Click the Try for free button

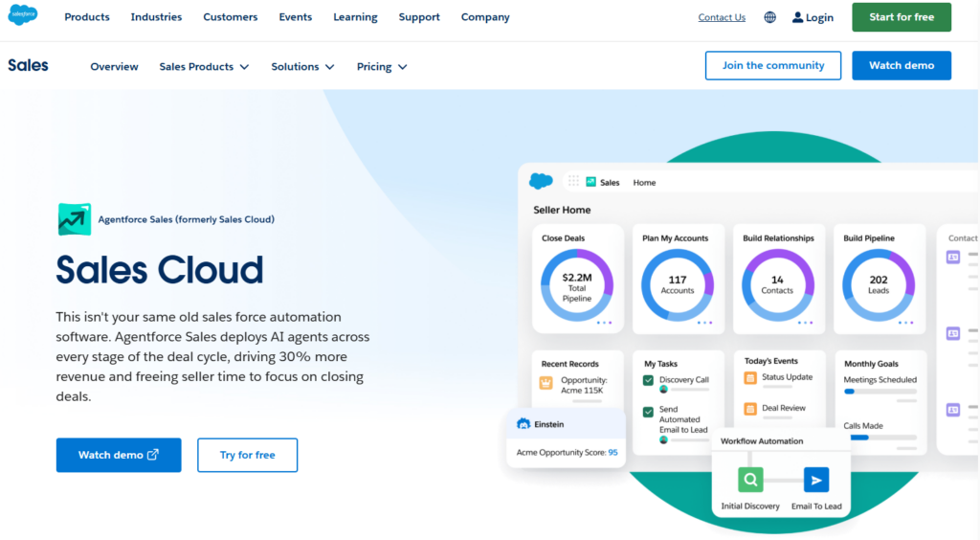pos(248,455)
